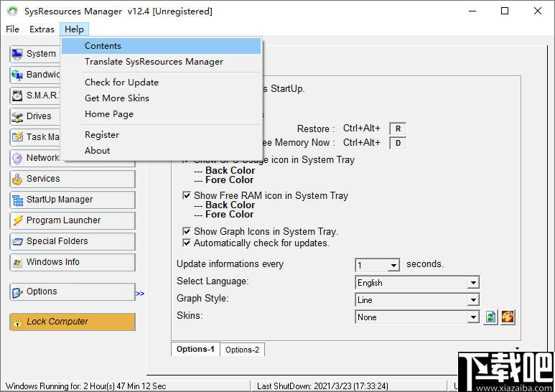
Task: Click the Services icon
Action: pyautogui.click(x=17, y=179)
